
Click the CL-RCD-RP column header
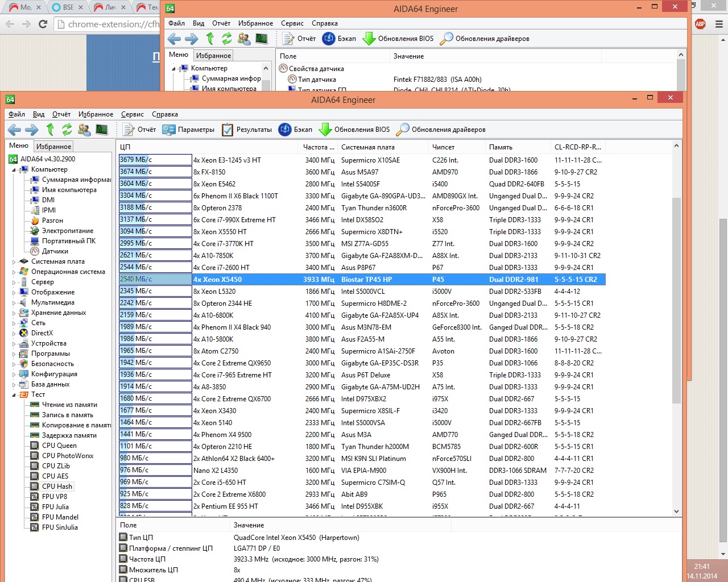point(578,147)
